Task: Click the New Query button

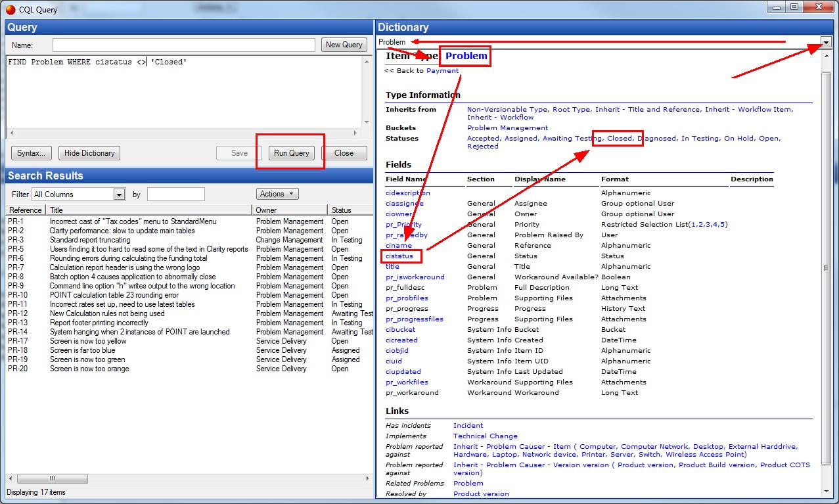Action: (x=344, y=45)
